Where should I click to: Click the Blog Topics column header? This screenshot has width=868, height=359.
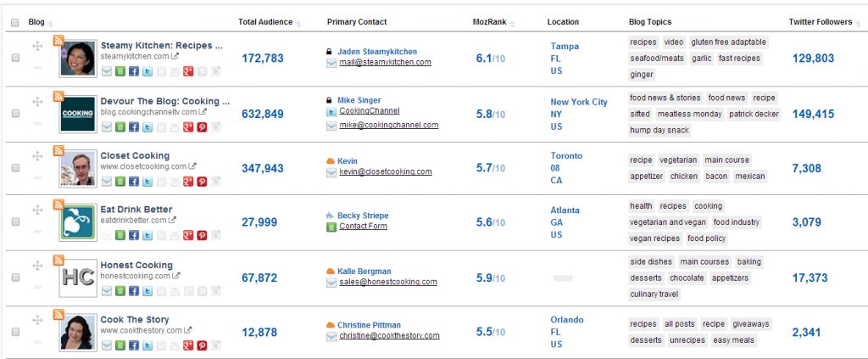(650, 22)
